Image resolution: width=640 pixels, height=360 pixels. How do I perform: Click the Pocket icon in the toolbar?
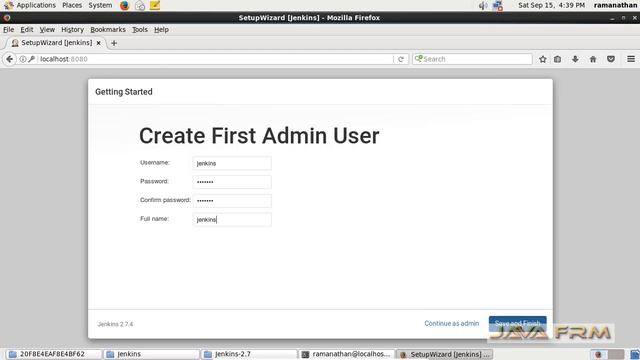click(611, 59)
